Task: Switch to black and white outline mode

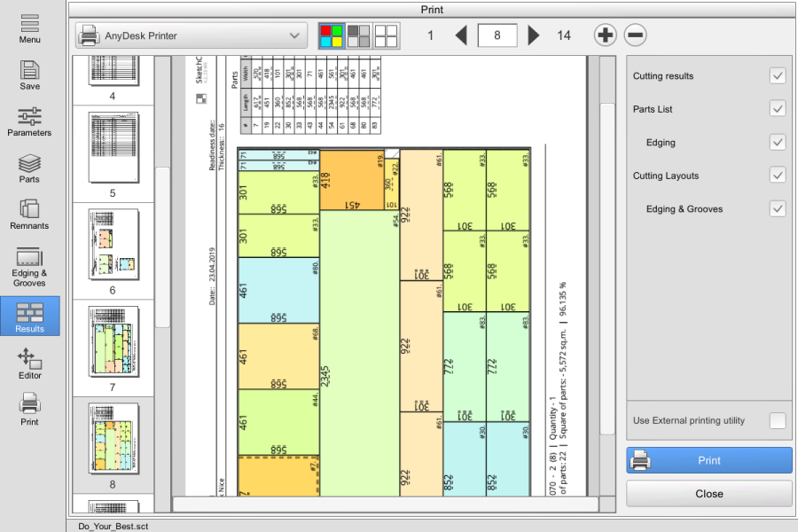Action: tap(386, 35)
